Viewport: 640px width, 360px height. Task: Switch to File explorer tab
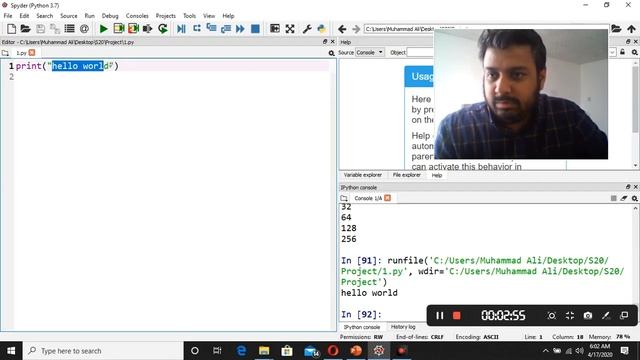click(x=407, y=175)
